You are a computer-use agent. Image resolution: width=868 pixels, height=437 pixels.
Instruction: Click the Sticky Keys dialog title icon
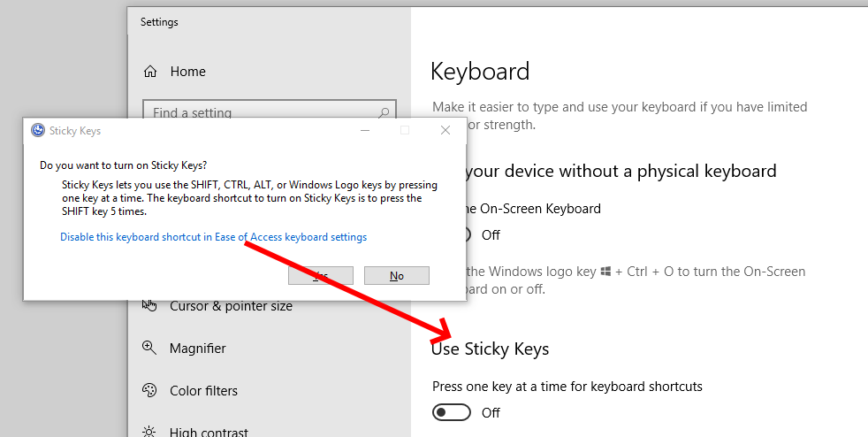pyautogui.click(x=38, y=131)
